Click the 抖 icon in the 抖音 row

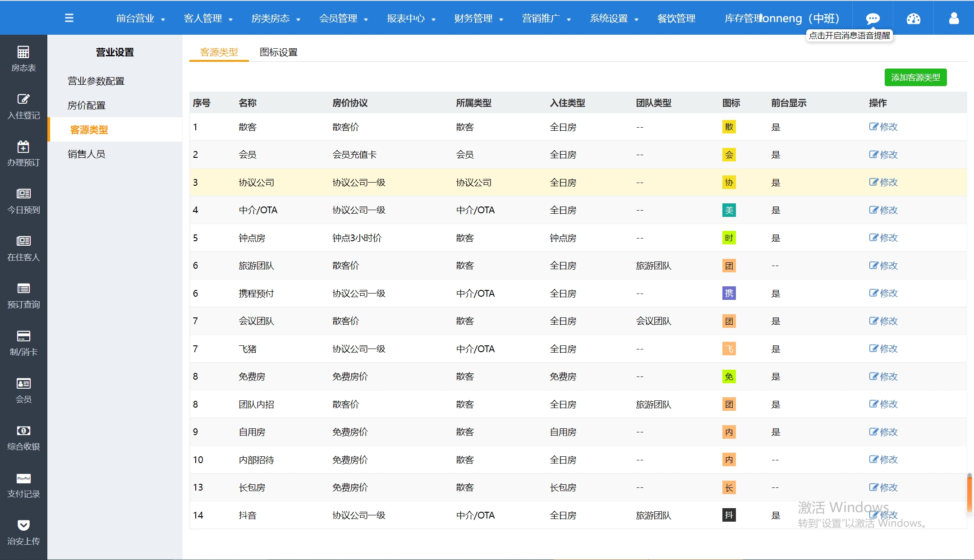click(x=729, y=515)
